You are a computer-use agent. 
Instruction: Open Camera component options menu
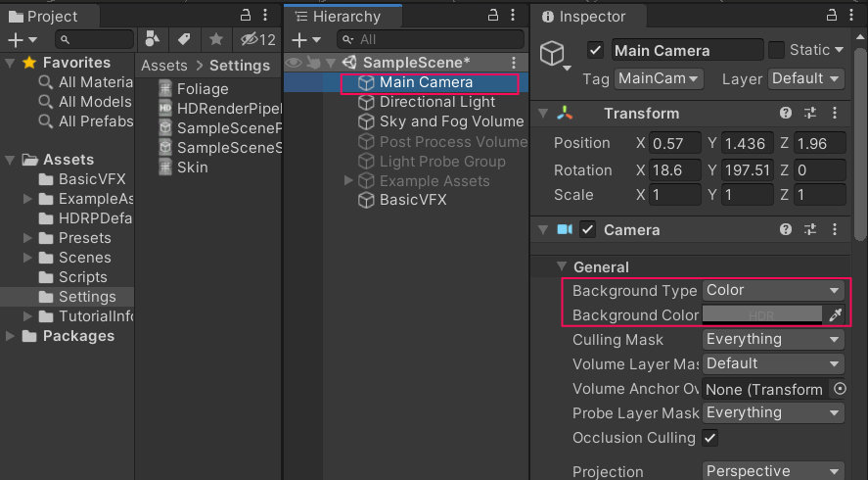point(835,229)
